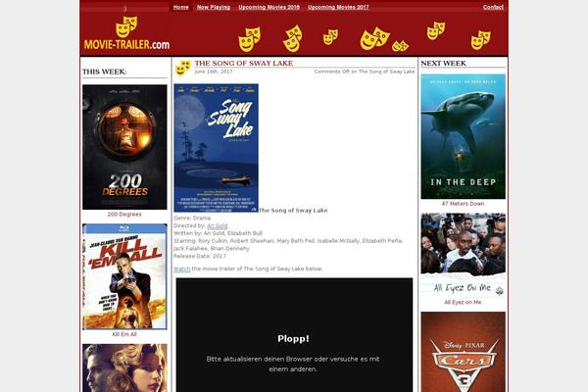The width and height of the screenshot is (588, 392).
Task: Open the Contact page link
Action: pyautogui.click(x=493, y=7)
